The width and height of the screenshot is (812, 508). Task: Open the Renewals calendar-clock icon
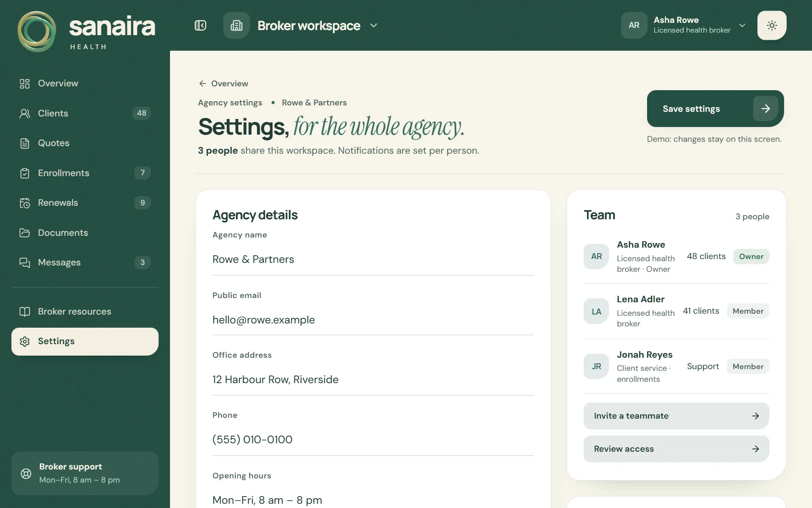pos(25,203)
